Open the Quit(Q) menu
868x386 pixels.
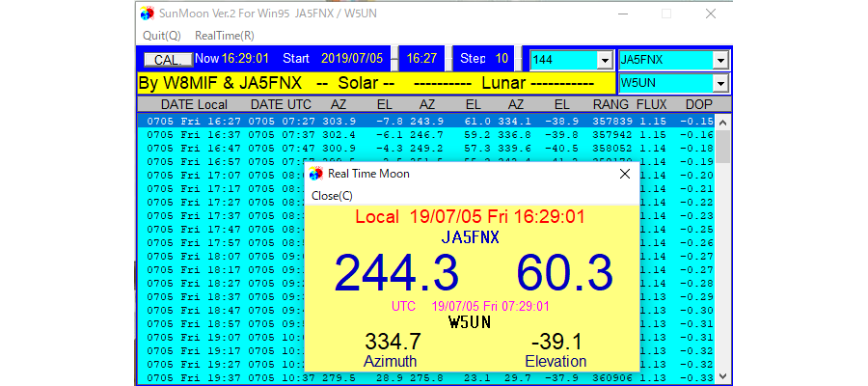[161, 35]
